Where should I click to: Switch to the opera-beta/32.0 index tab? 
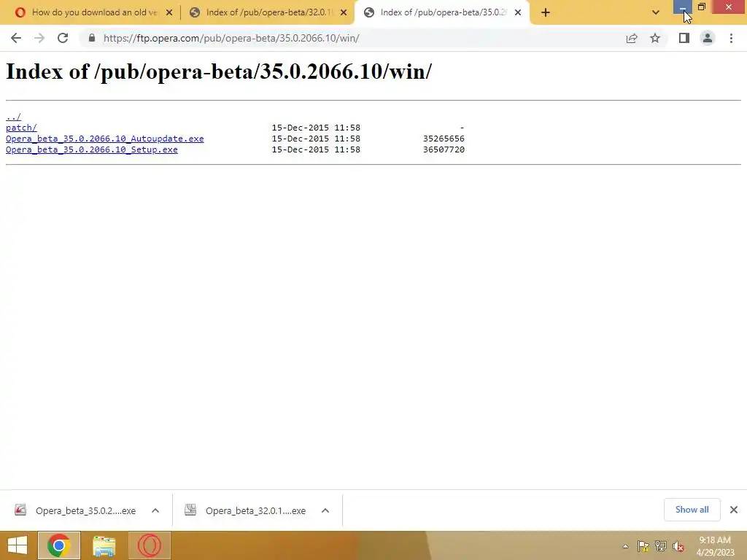coord(263,12)
